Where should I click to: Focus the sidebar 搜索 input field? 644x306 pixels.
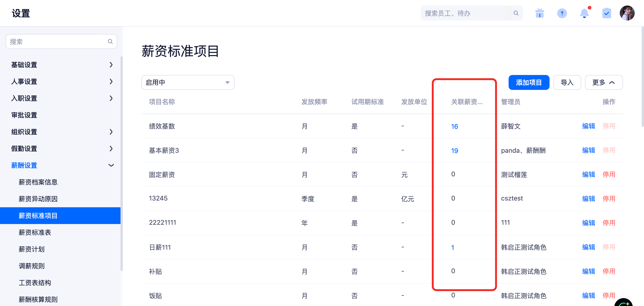tap(61, 41)
